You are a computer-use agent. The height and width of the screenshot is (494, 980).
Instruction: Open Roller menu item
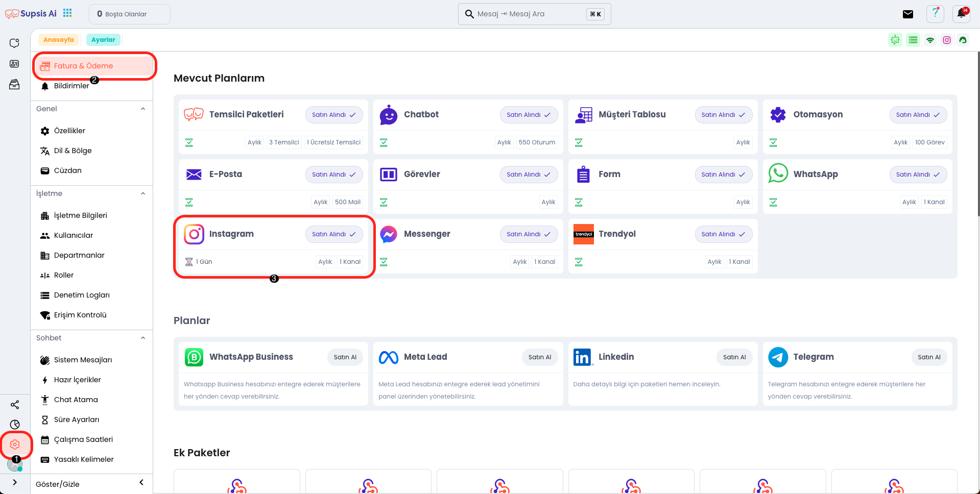coord(92,275)
